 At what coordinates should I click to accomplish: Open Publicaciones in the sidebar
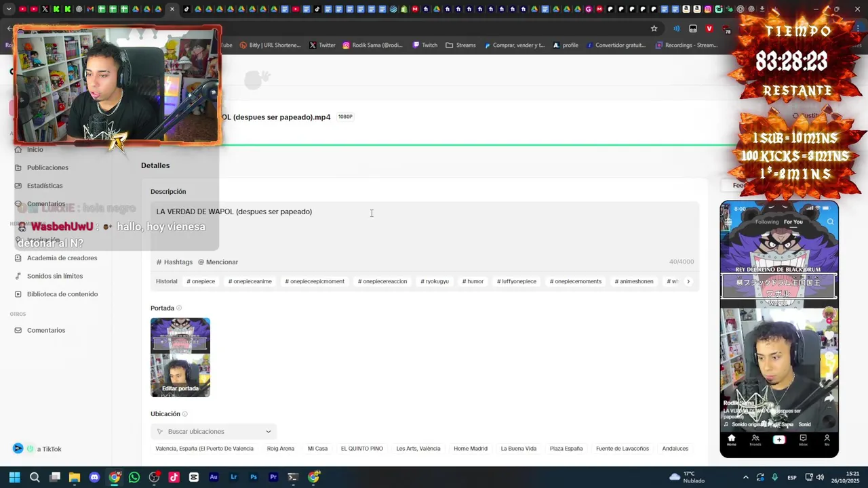[x=47, y=167]
